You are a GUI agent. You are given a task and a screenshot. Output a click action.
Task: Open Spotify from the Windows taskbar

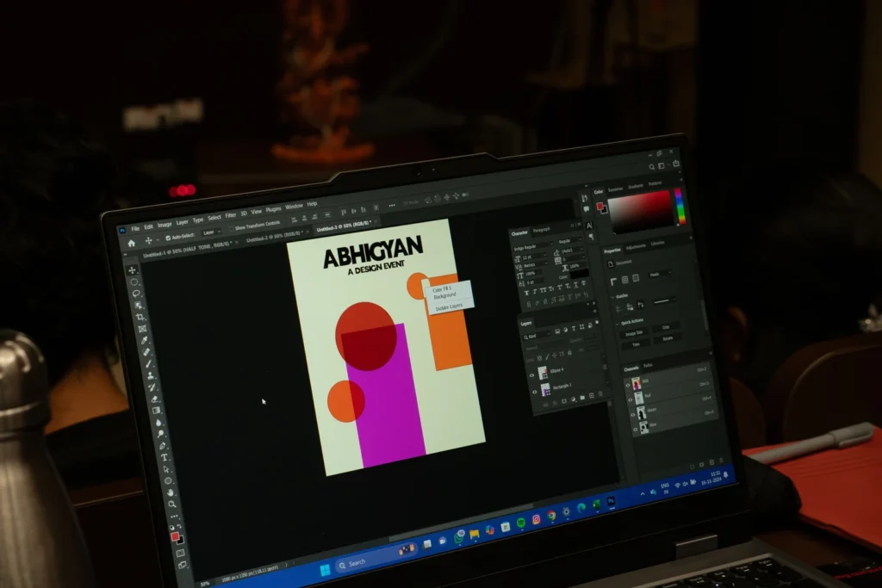521,523
